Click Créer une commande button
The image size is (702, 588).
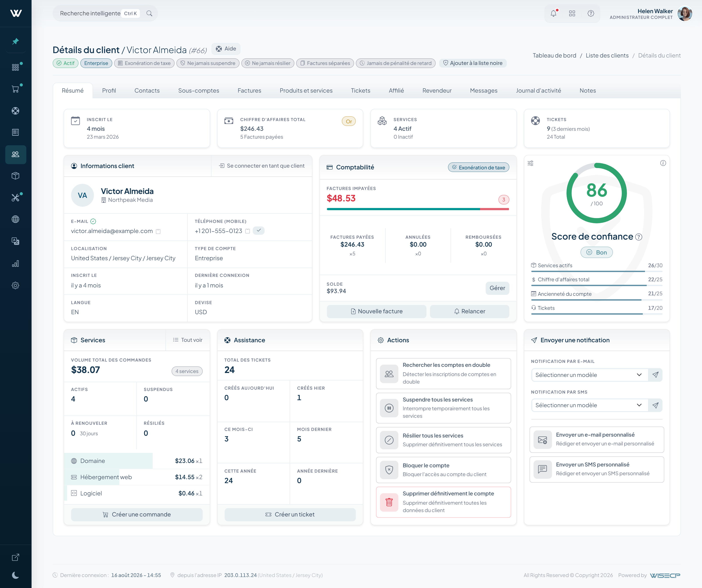tap(137, 514)
